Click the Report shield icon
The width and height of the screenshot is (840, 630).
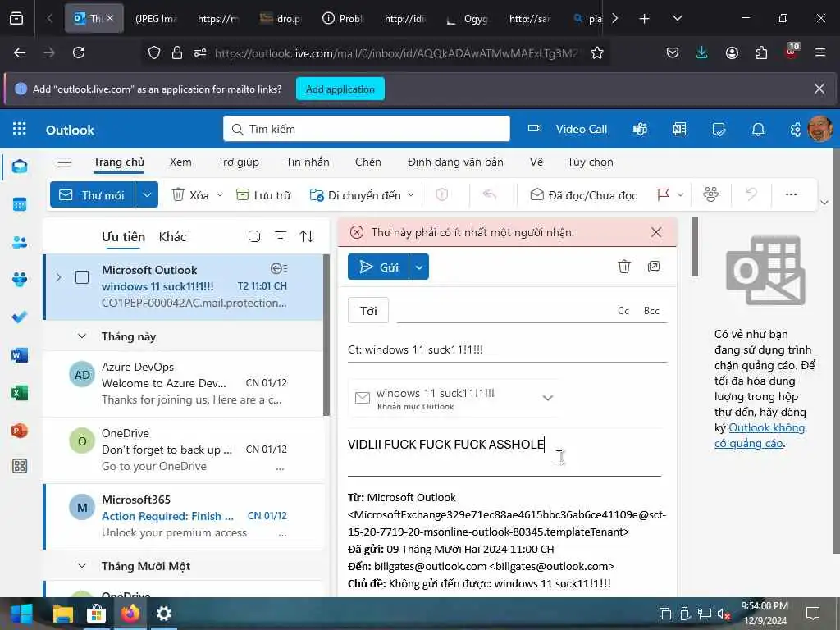coord(442,194)
